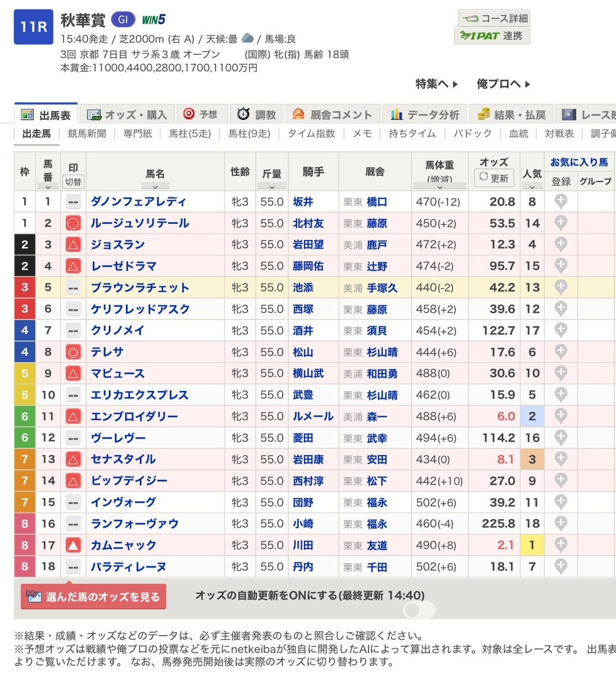The width and height of the screenshot is (616, 675).
Task: Select the 競馬新聞 sub-tab
Action: click(87, 134)
